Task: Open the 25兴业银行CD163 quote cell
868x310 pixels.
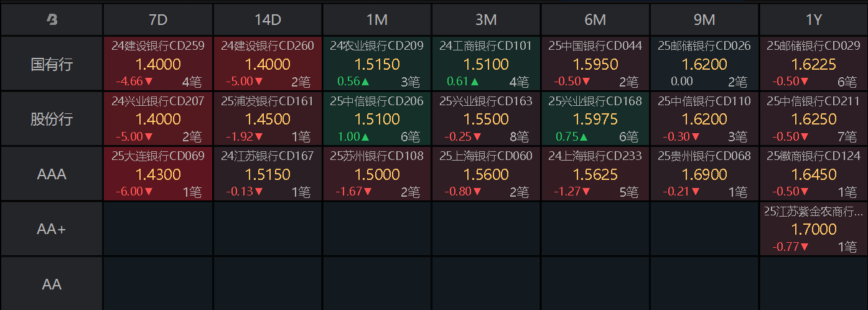Action: click(x=486, y=118)
